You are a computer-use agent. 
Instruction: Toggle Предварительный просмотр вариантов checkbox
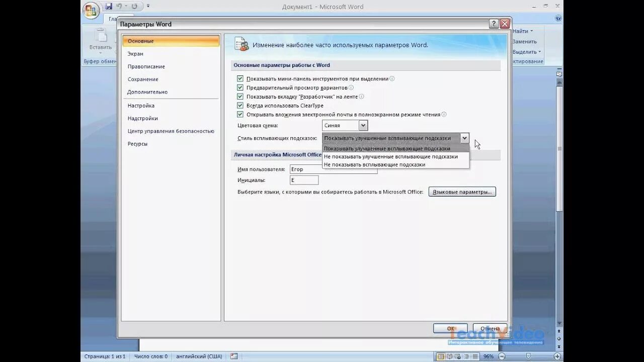(x=240, y=87)
